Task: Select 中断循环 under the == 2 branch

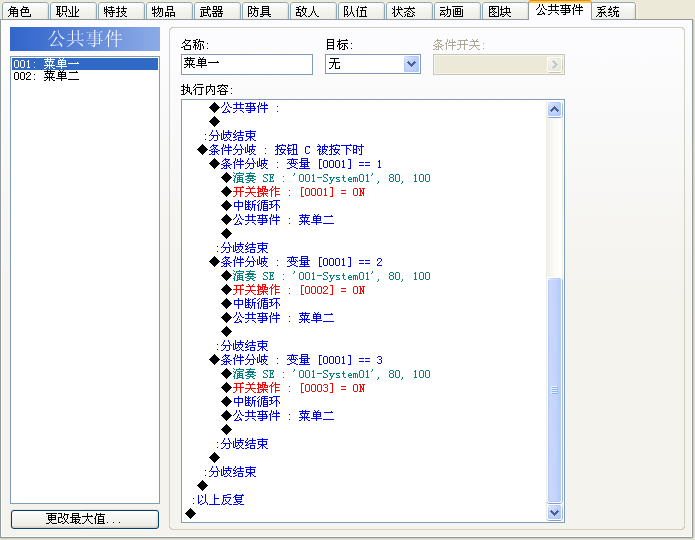Action: click(251, 304)
